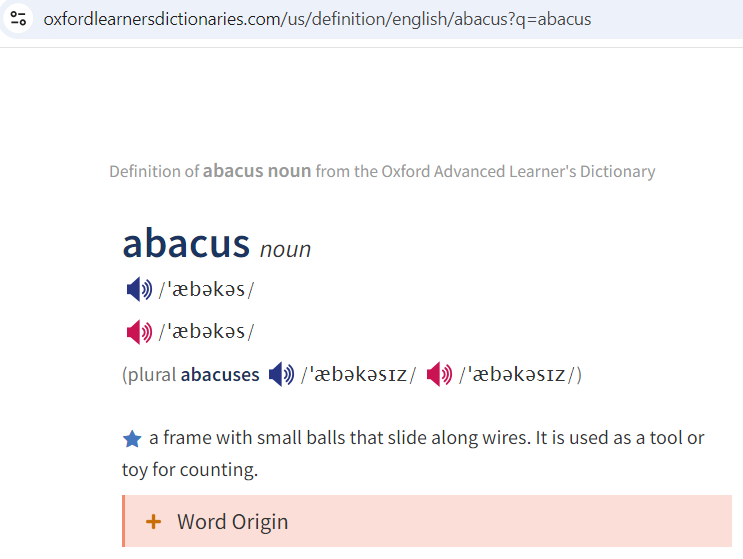Click the definition sentence about small balls
This screenshot has width=743, height=559.
click(413, 454)
